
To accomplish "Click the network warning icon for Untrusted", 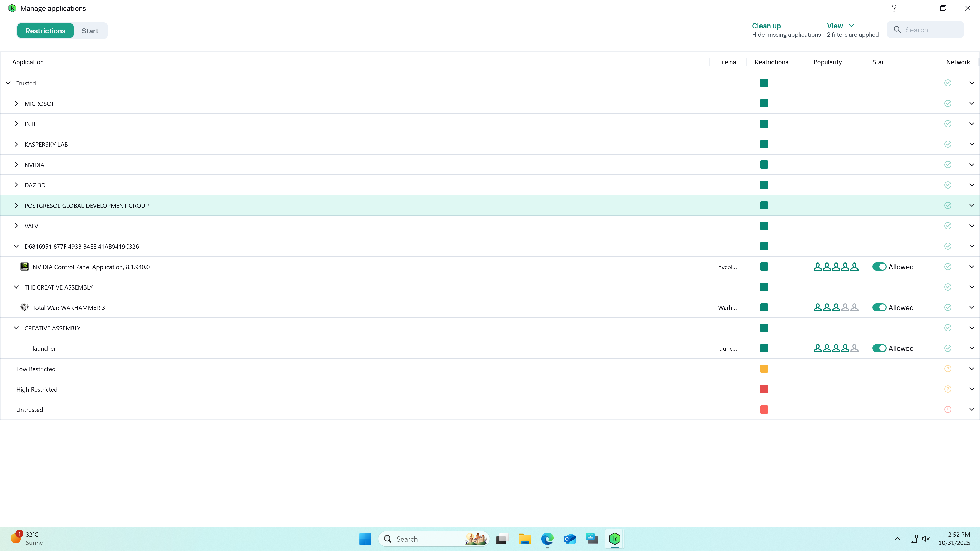I will 948,409.
